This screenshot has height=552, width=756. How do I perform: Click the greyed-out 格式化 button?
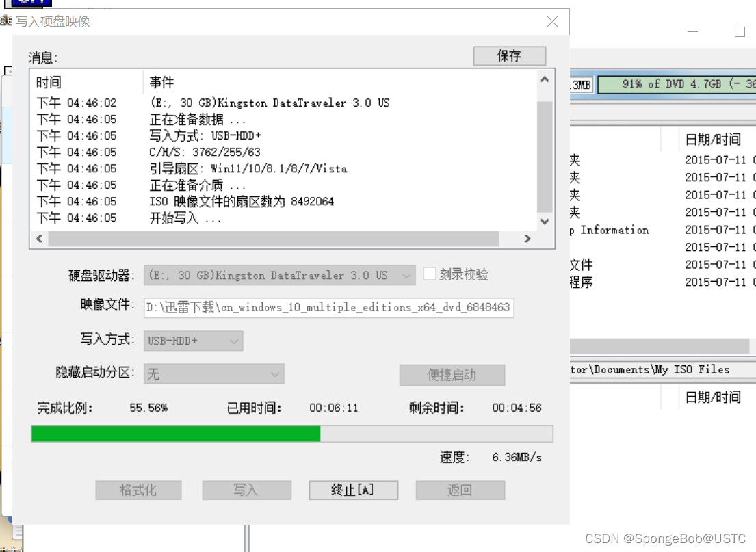[138, 490]
